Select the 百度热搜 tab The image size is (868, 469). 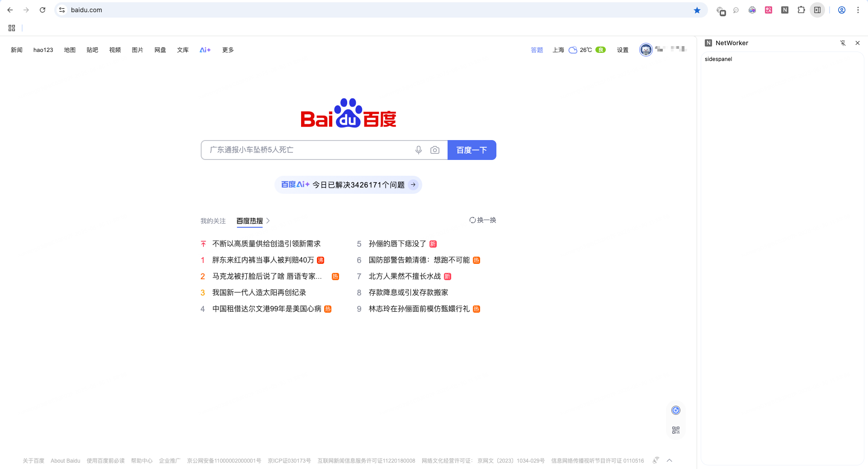(250, 221)
